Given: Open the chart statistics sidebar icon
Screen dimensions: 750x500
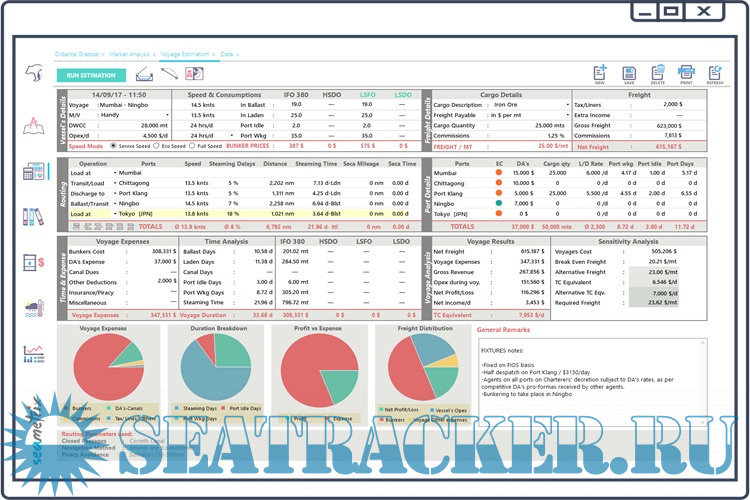Looking at the screenshot, I should [33, 353].
